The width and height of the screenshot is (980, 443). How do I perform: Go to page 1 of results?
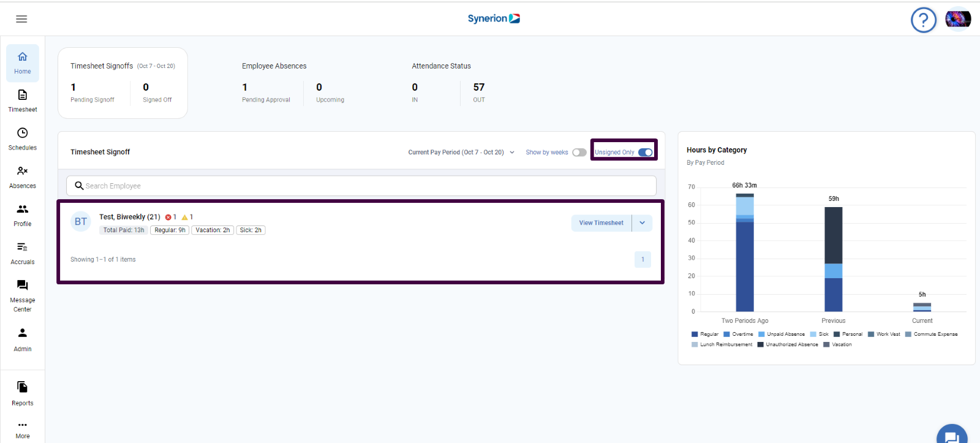pyautogui.click(x=643, y=259)
